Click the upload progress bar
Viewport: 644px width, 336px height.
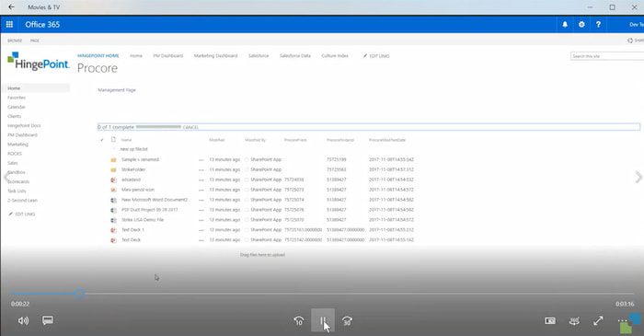tap(158, 127)
